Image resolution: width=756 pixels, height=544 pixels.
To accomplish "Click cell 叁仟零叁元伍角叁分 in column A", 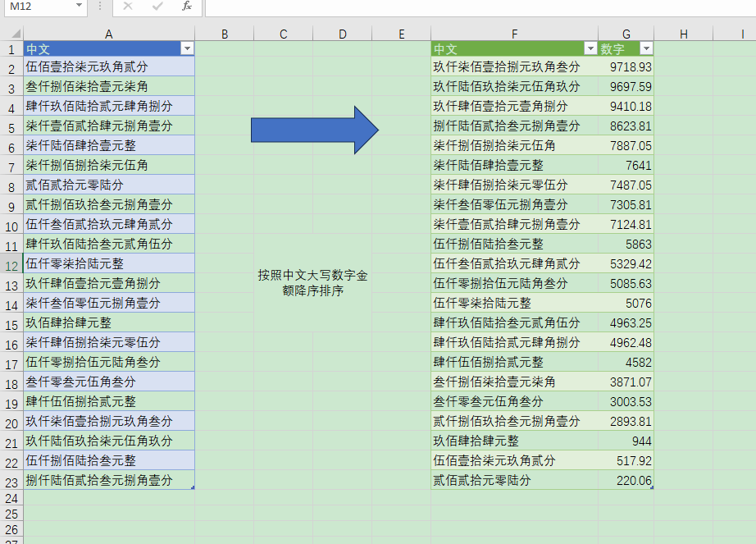I will click(x=109, y=382).
